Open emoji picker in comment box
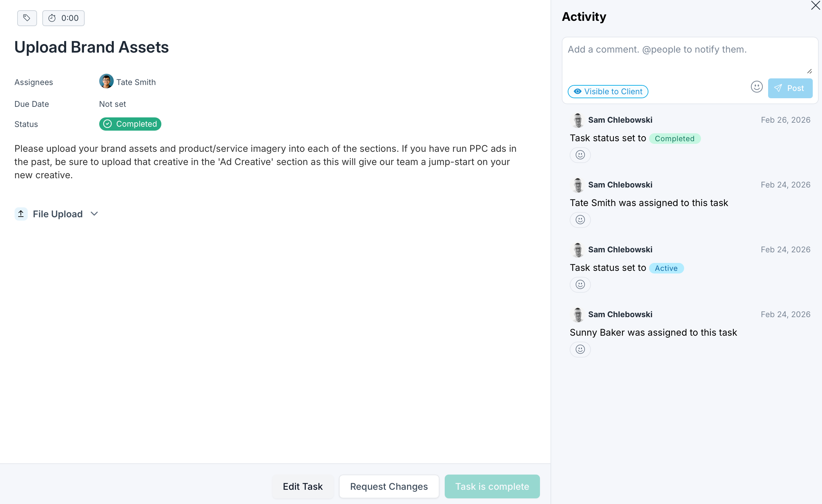 point(757,87)
